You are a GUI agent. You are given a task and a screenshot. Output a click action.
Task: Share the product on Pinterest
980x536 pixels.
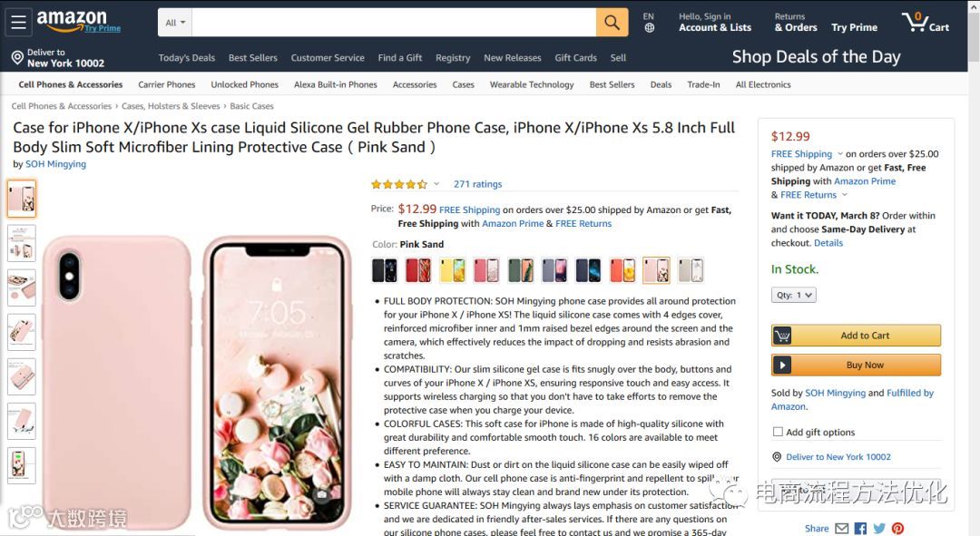tap(898, 529)
